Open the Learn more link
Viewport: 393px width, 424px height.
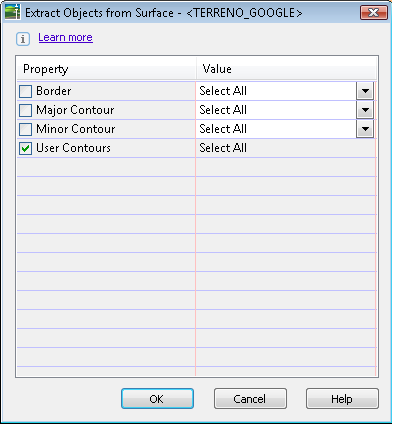point(65,37)
